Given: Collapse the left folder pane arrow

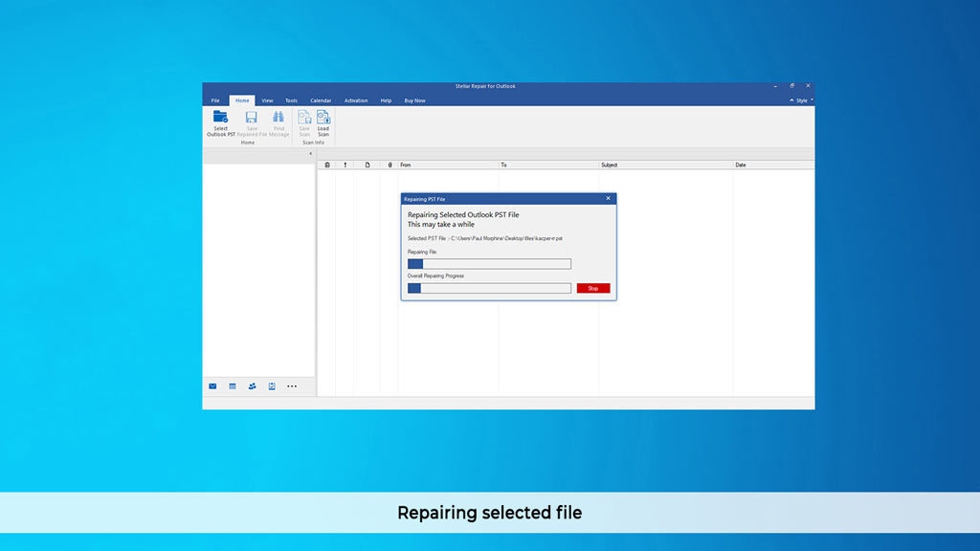Looking at the screenshot, I should 311,154.
